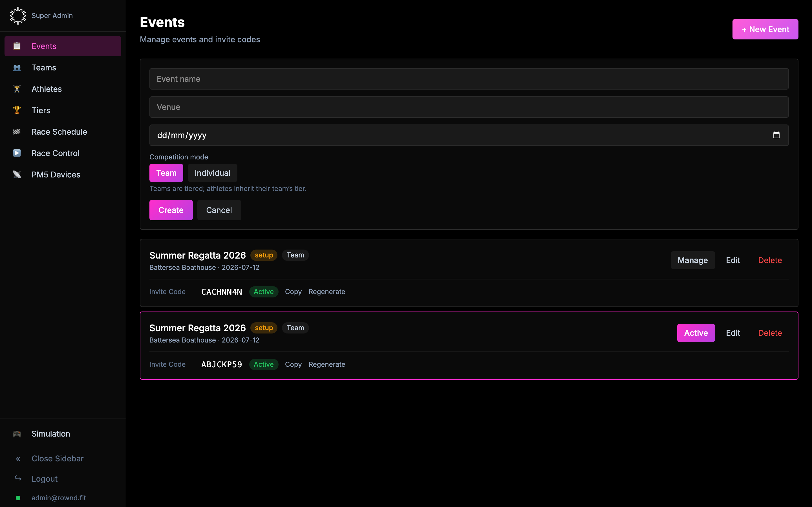Open Simulation via the gamepad icon
812x507 pixels.
tap(16, 433)
